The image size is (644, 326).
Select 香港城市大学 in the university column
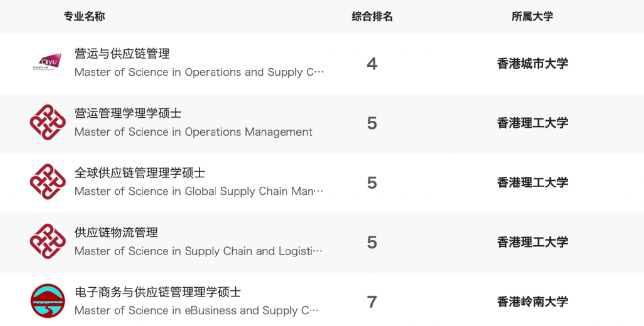coord(532,64)
